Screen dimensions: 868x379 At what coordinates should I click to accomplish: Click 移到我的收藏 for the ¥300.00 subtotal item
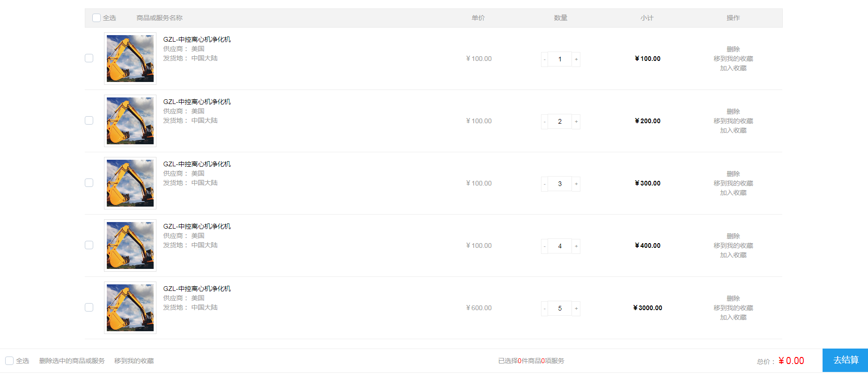(x=733, y=183)
